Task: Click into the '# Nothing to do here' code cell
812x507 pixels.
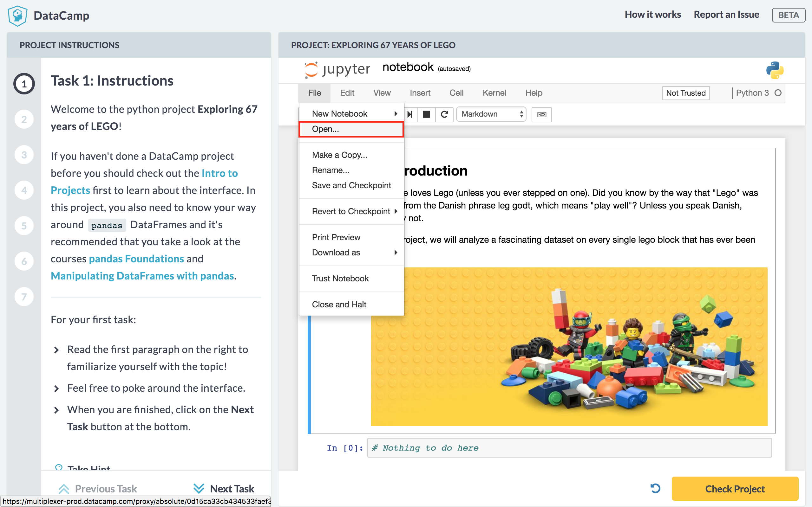Action: pos(569,448)
